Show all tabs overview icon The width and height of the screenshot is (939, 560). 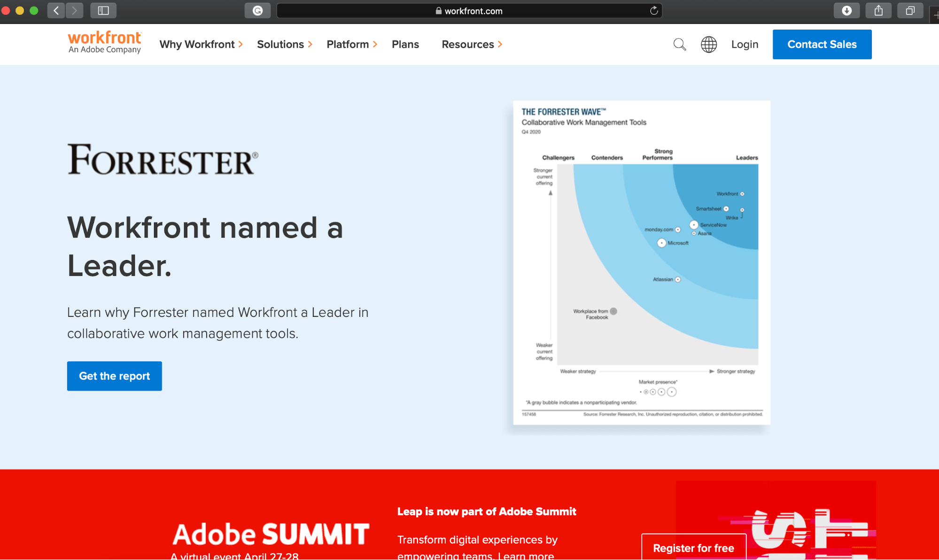click(910, 10)
